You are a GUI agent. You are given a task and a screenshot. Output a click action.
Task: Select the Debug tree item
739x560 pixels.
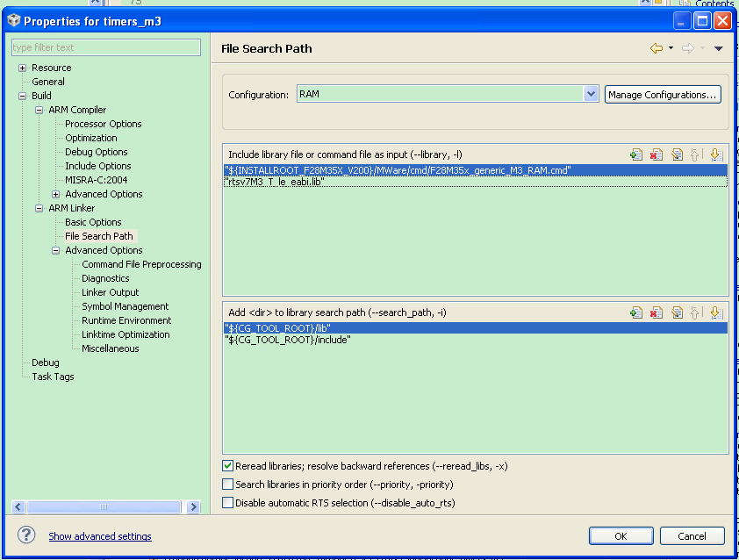[x=46, y=363]
